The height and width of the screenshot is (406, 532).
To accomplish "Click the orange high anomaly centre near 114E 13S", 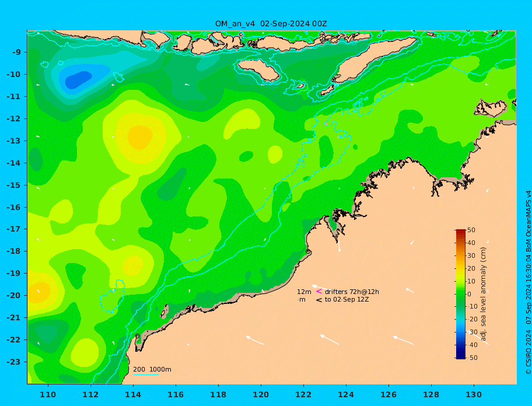I will coord(140,137).
